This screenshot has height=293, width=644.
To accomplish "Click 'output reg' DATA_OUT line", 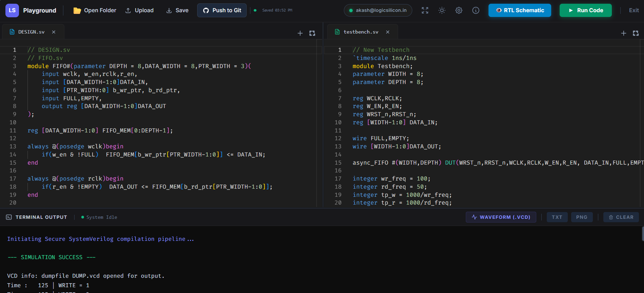I will pos(104,106).
